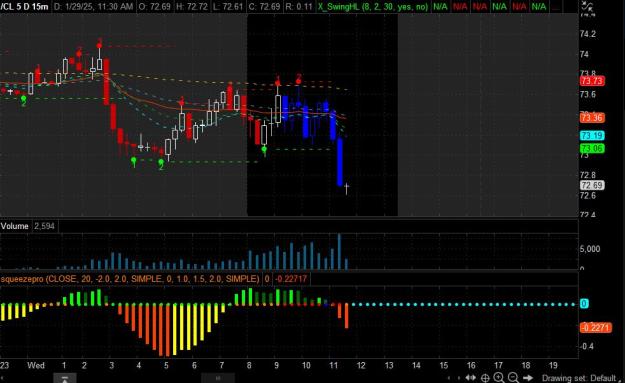Click the right arrow scroll-to-latest icon
Screen dimensions: 625x383
[528, 377]
